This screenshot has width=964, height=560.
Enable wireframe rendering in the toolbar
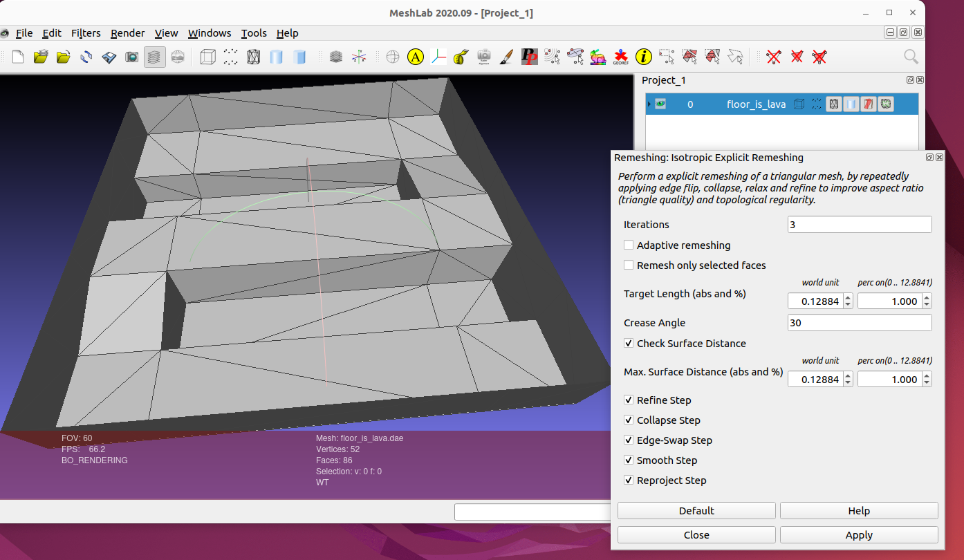pos(254,57)
